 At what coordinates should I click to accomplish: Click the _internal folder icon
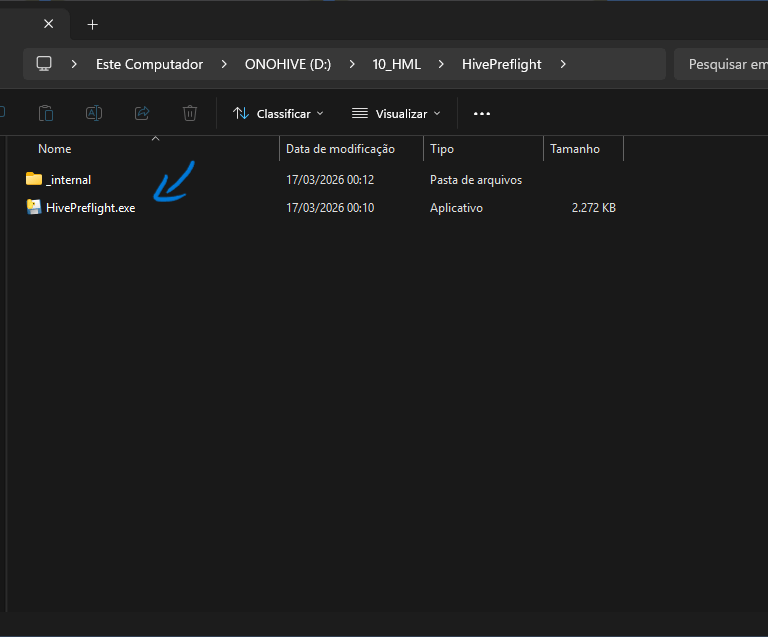tap(34, 179)
